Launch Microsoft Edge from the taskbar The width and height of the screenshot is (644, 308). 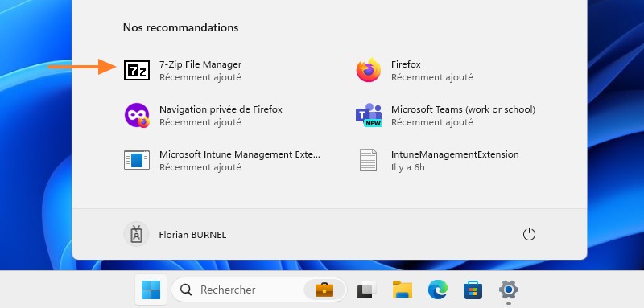tap(437, 290)
